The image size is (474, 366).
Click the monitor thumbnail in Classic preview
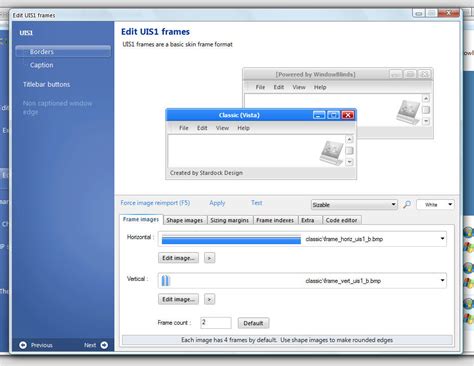(331, 153)
